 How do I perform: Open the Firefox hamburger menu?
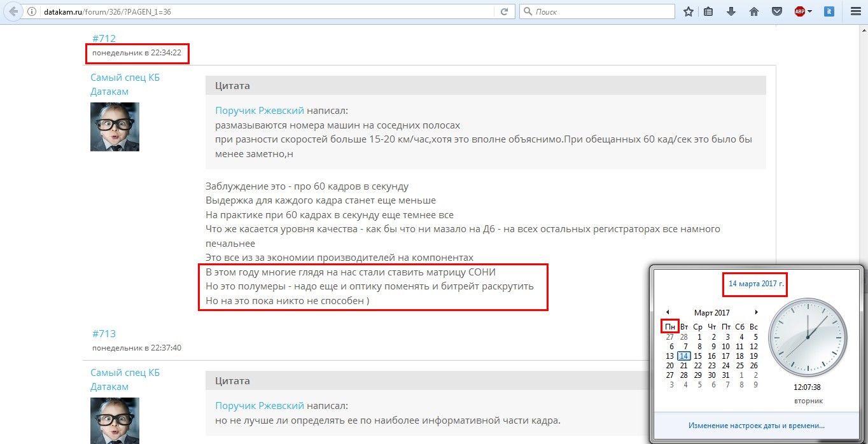[855, 11]
